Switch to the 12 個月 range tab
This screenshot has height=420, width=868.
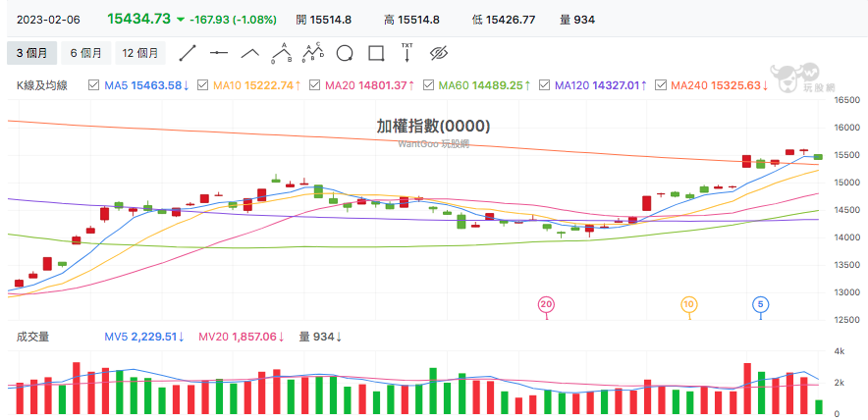[x=140, y=53]
